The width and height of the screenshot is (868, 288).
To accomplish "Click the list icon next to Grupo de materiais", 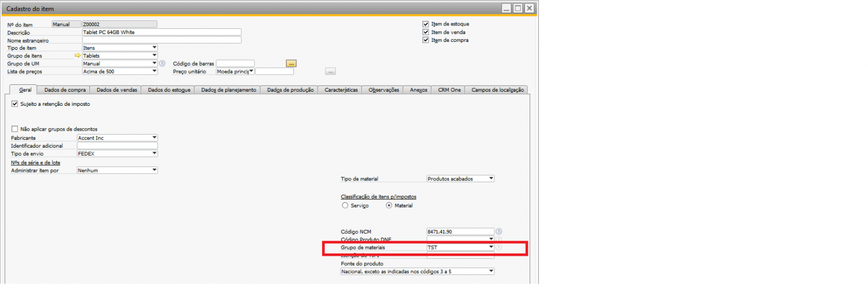I will tap(499, 247).
